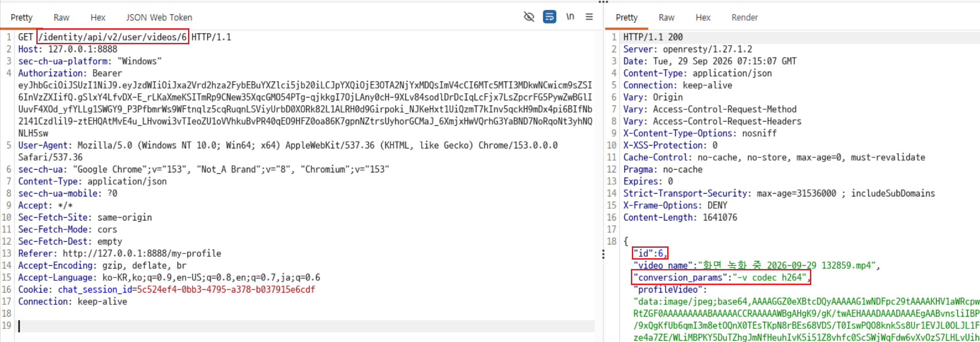Open the response Render tab
This screenshot has width=980, height=342.
pos(744,17)
